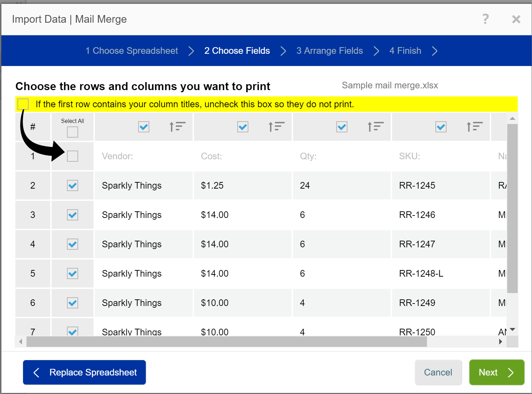The width and height of the screenshot is (532, 394).
Task: Click the Replace Spreadsheet button
Action: [84, 372]
